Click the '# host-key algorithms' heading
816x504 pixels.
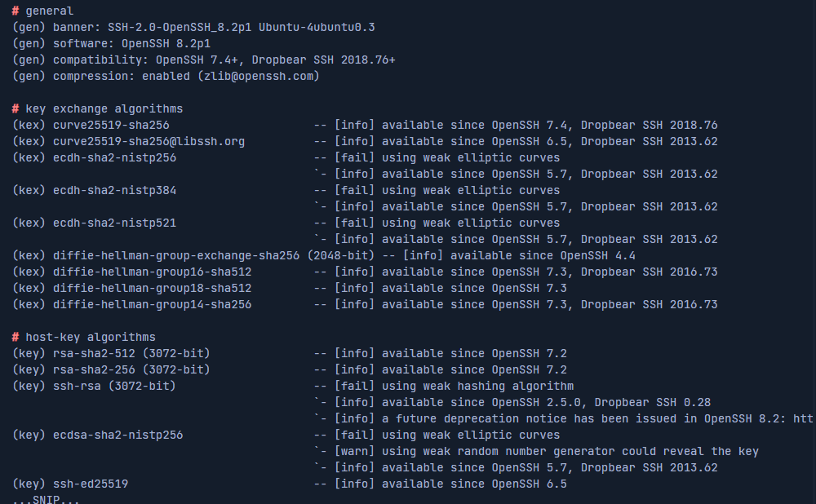[x=84, y=337]
